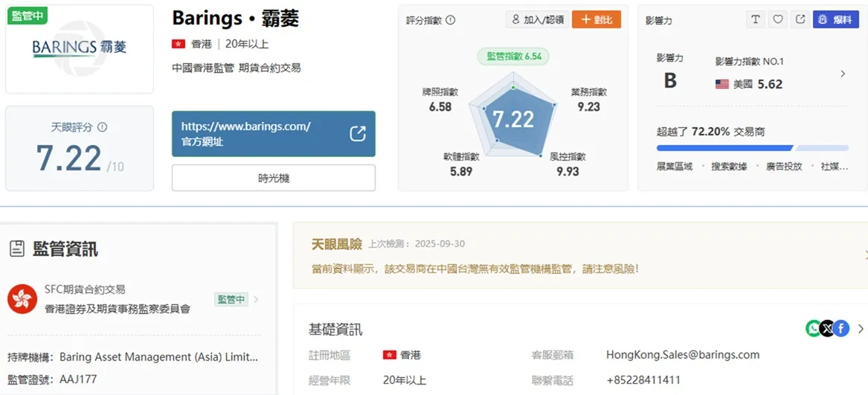Viewport: 868px width, 395px height.
Task: Click the 72.20% surpassed brokers progress bar
Action: [752, 148]
